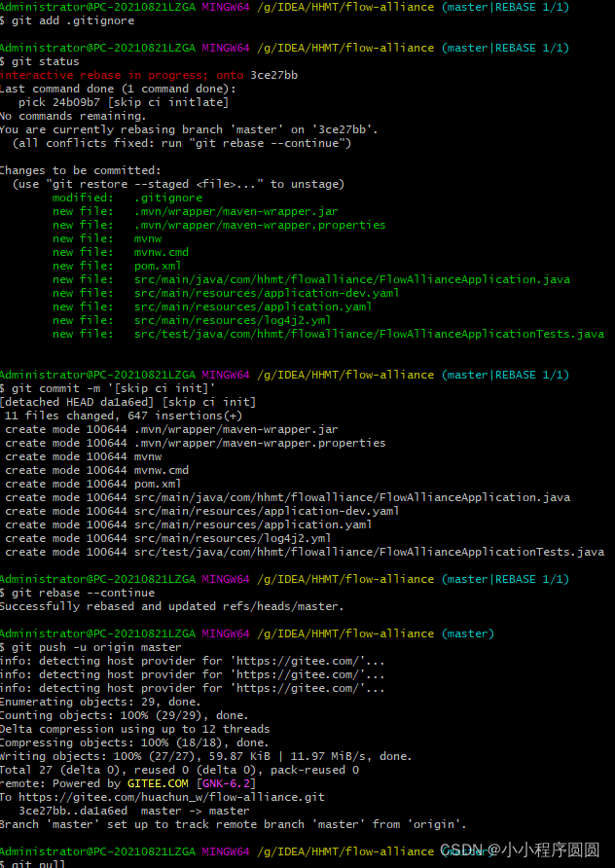Click the green 'new file: pom.xml' entry
Image resolution: width=615 pixels, height=868 pixels.
(117, 266)
